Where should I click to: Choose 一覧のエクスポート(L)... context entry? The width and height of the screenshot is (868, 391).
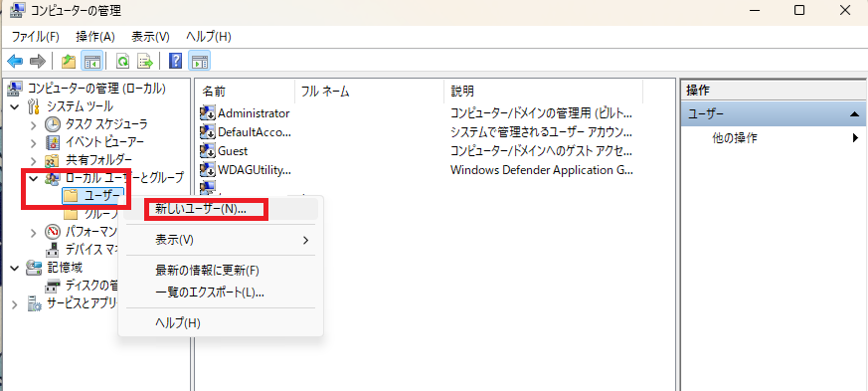222,292
